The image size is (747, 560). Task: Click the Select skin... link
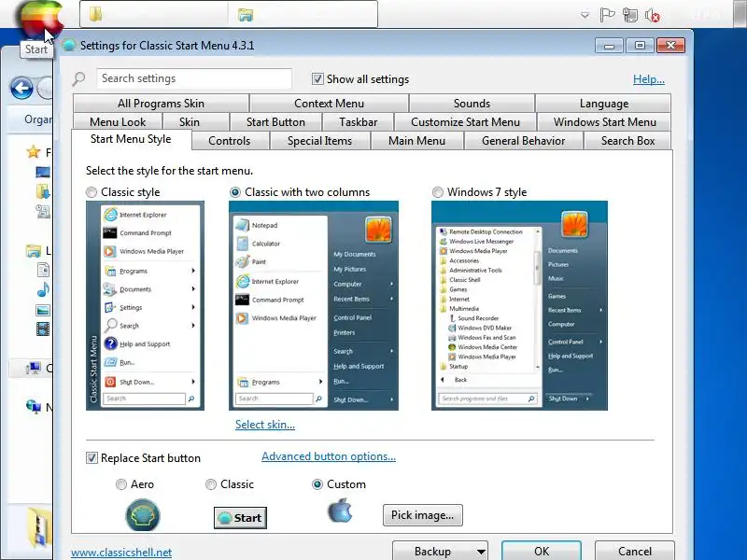pos(265,425)
